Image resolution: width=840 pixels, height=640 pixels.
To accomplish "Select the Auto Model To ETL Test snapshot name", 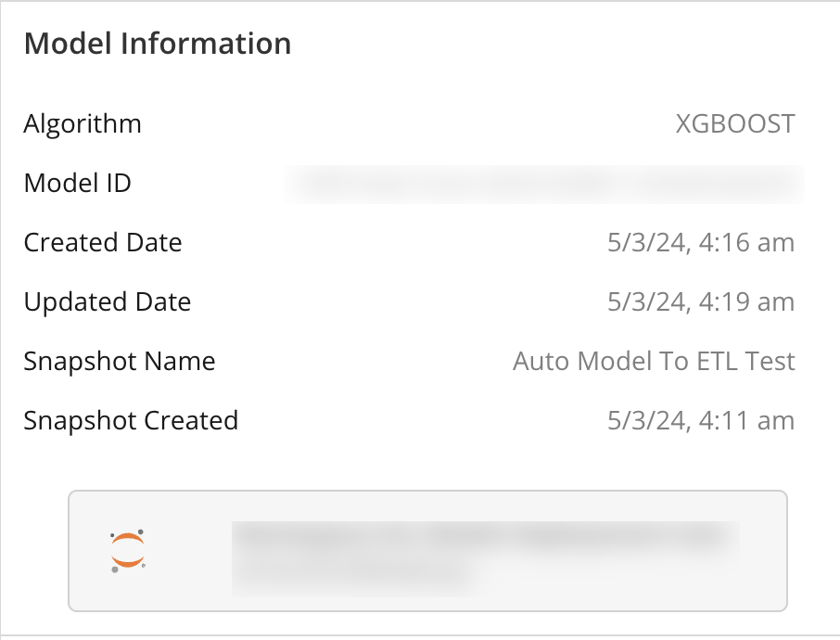I will 653,361.
